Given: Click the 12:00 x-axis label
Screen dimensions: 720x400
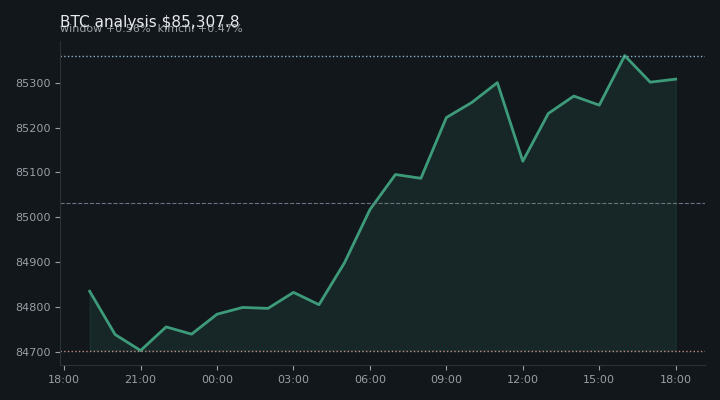Looking at the screenshot, I should tap(523, 379).
